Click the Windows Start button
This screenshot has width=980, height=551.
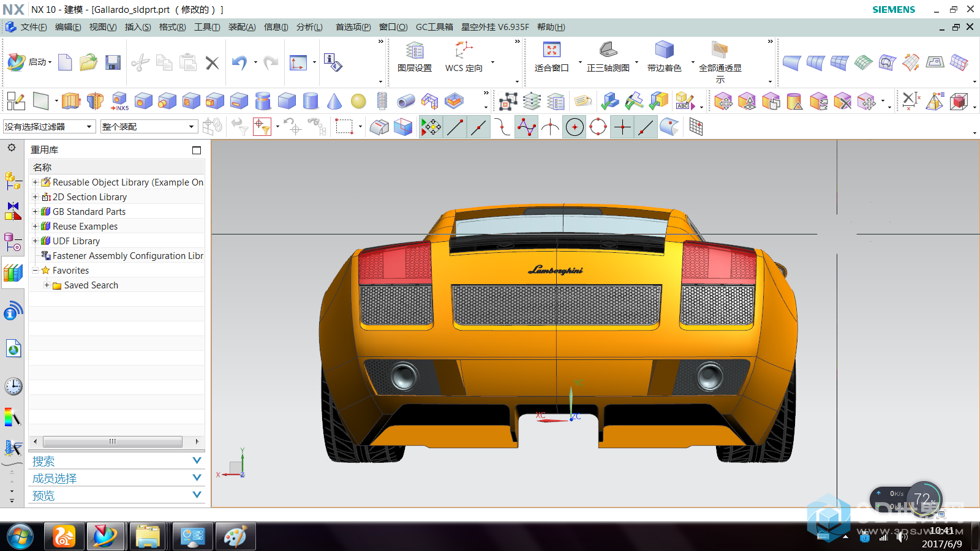point(20,537)
